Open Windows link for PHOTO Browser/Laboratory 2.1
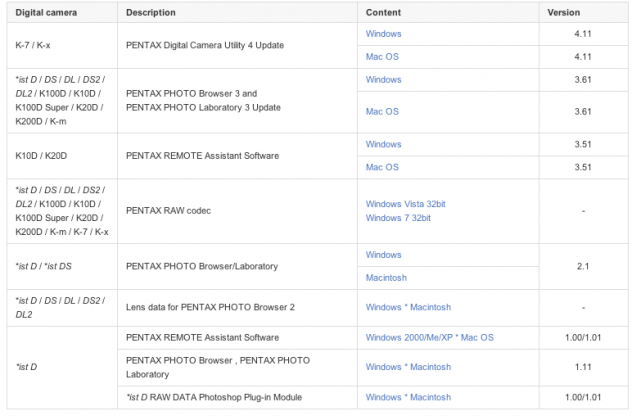 [x=383, y=255]
